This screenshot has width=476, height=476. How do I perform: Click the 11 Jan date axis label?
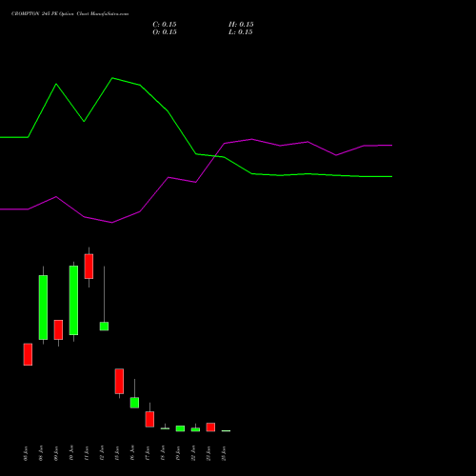coord(87,453)
